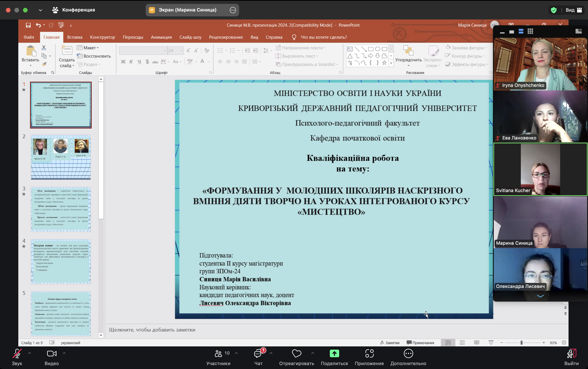Expand audio options arrow next to Звук
This screenshot has width=588, height=369.
point(30,353)
